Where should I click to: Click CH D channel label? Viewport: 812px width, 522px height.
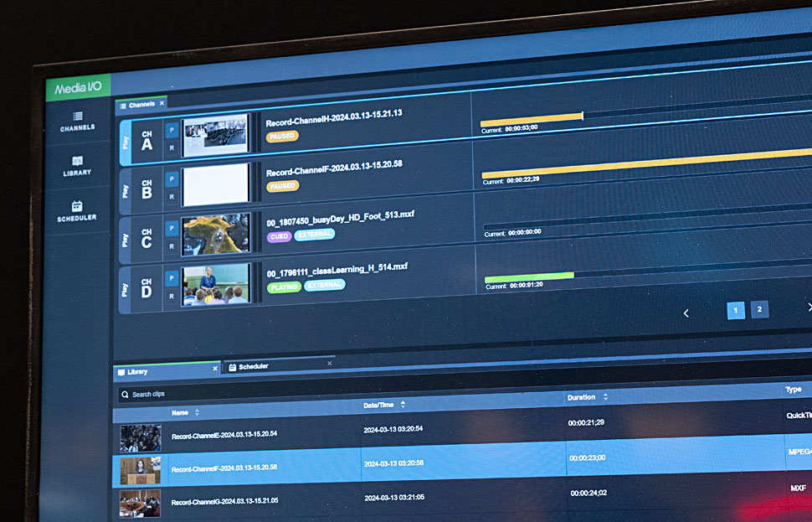tap(146, 289)
